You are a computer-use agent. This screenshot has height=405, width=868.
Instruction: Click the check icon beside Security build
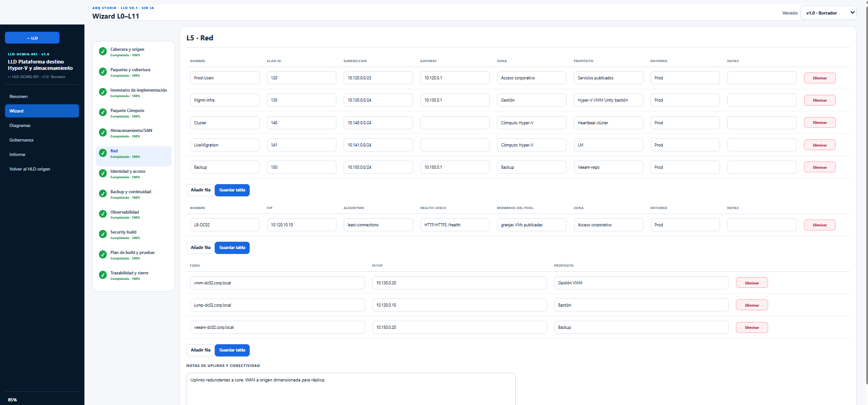(x=103, y=234)
